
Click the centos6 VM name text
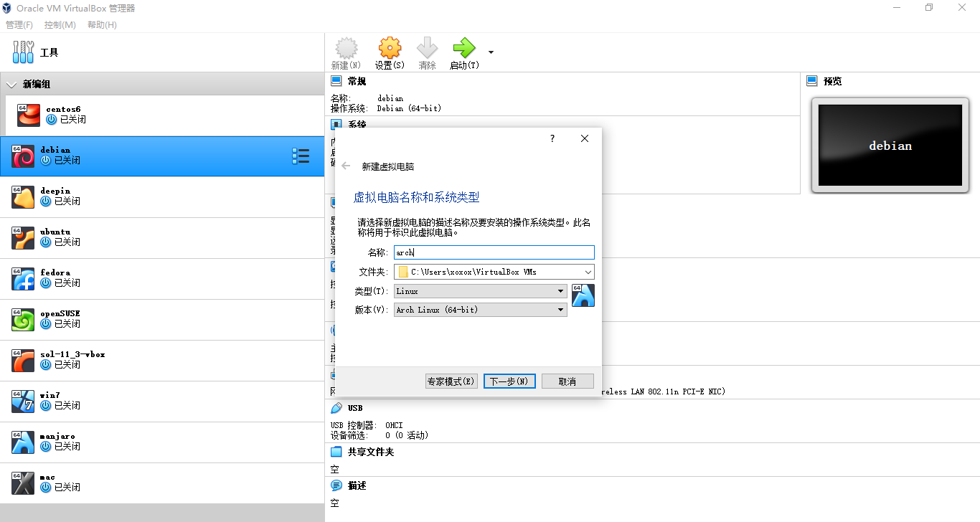[63, 109]
